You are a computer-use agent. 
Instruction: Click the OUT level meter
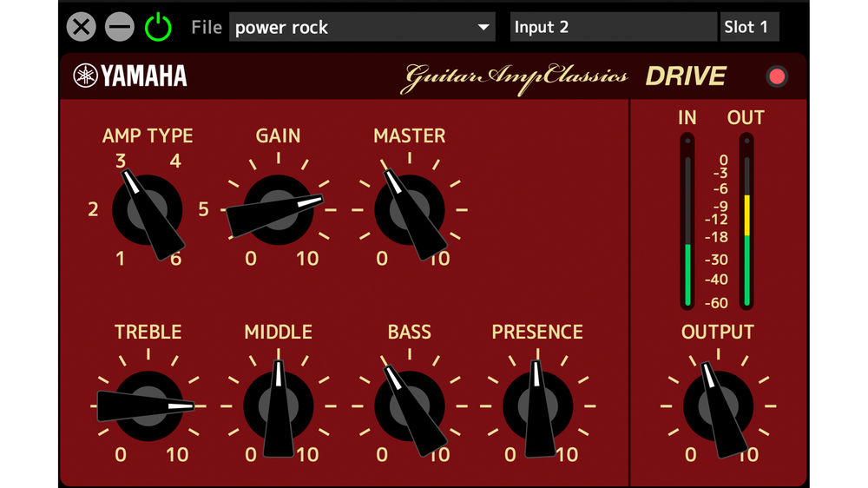tap(746, 224)
